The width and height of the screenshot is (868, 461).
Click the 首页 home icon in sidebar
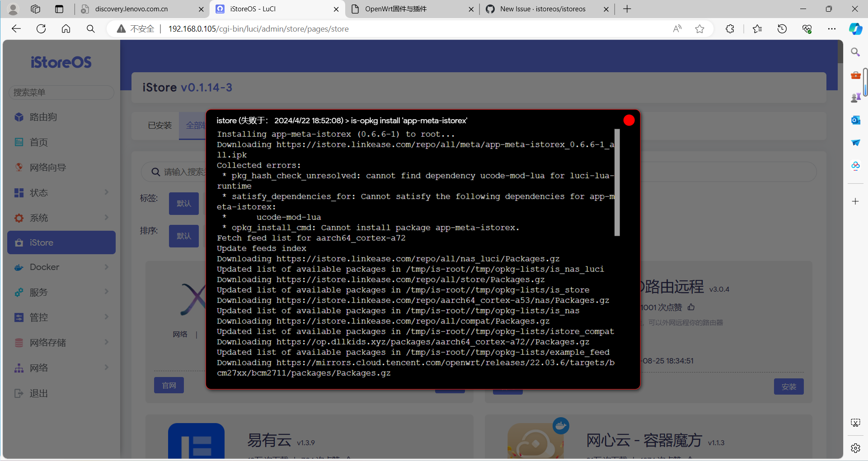pyautogui.click(x=19, y=142)
